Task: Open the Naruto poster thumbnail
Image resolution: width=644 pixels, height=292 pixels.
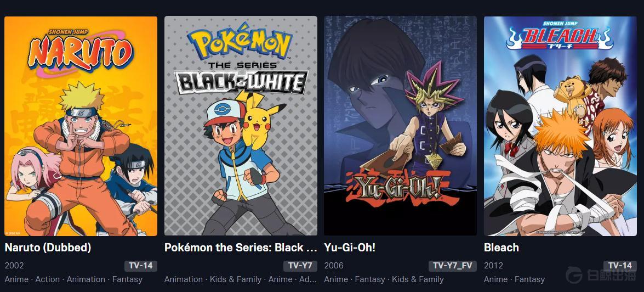Action: click(81, 126)
